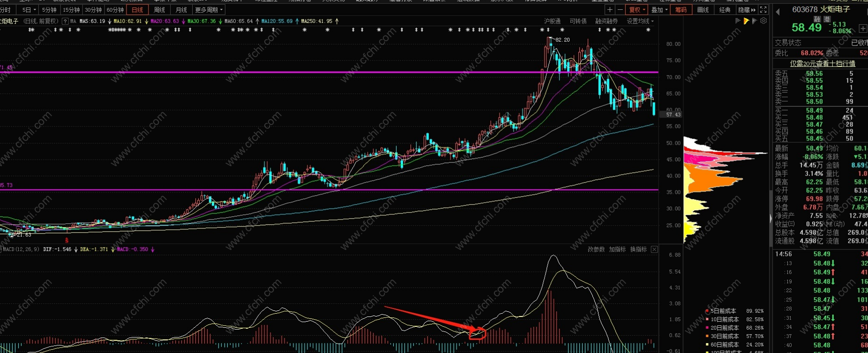Toggle 画线 drawing tools
This screenshot has width=868, height=353.
(x=703, y=10)
